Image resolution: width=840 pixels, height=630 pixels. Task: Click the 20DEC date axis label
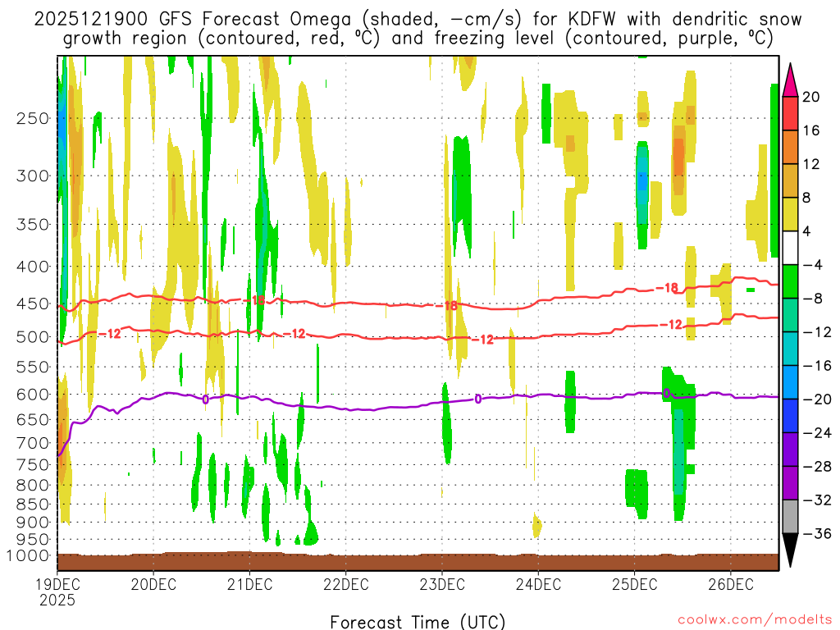coord(153,584)
